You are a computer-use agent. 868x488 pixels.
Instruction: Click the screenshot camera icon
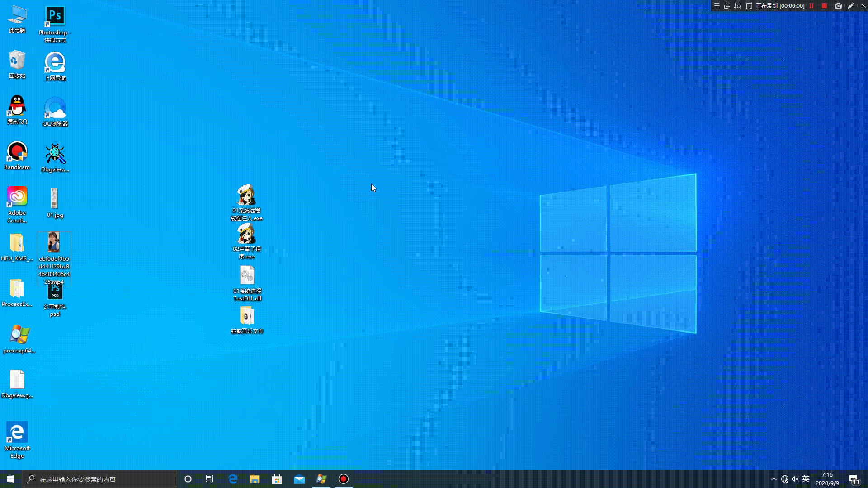838,6
